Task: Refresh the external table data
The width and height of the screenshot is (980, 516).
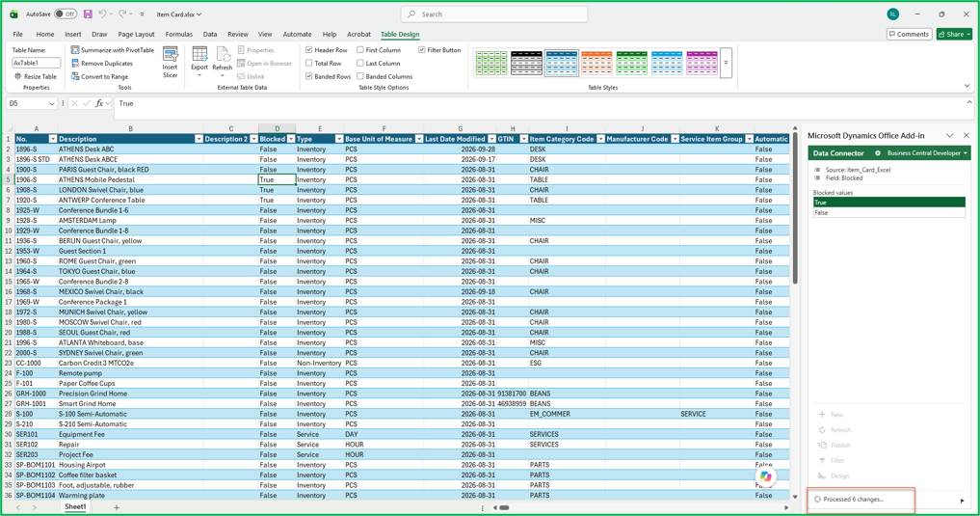Action: pyautogui.click(x=222, y=63)
